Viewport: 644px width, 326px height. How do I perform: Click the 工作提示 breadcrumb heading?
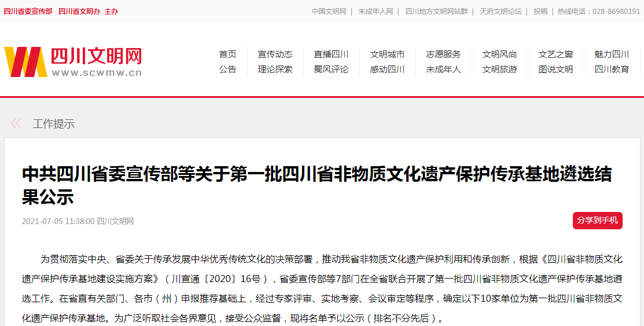[54, 124]
